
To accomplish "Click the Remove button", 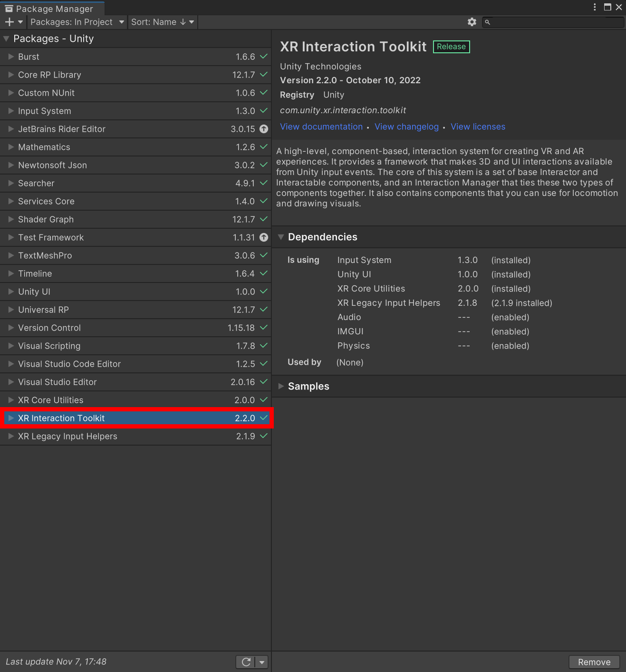I will coord(594,662).
